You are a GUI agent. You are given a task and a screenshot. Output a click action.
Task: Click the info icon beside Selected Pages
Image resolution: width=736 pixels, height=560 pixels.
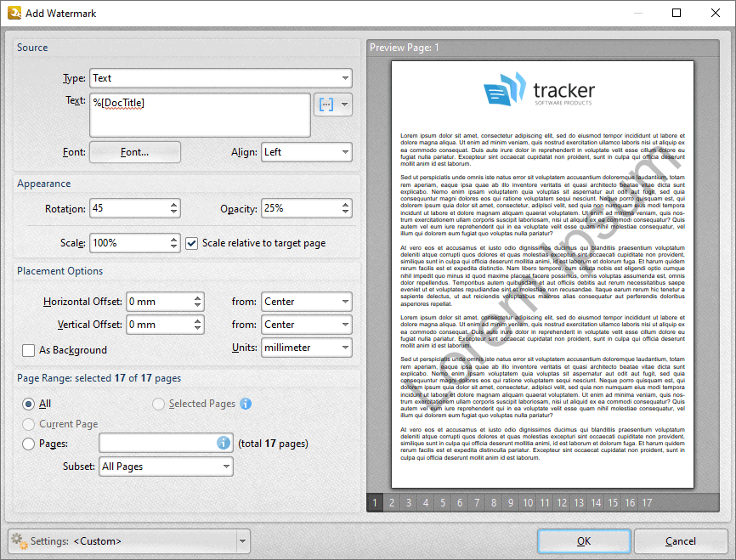[x=246, y=404]
